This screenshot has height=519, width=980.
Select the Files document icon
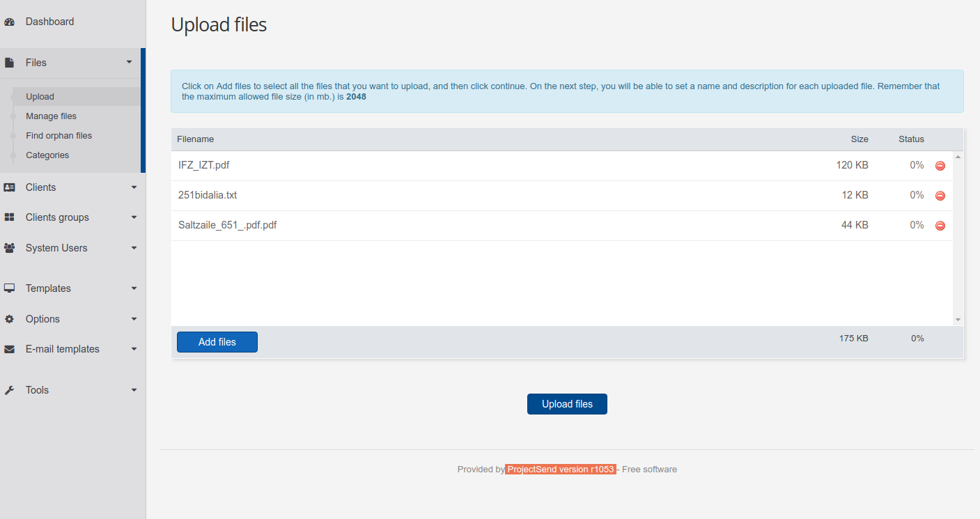[x=10, y=62]
